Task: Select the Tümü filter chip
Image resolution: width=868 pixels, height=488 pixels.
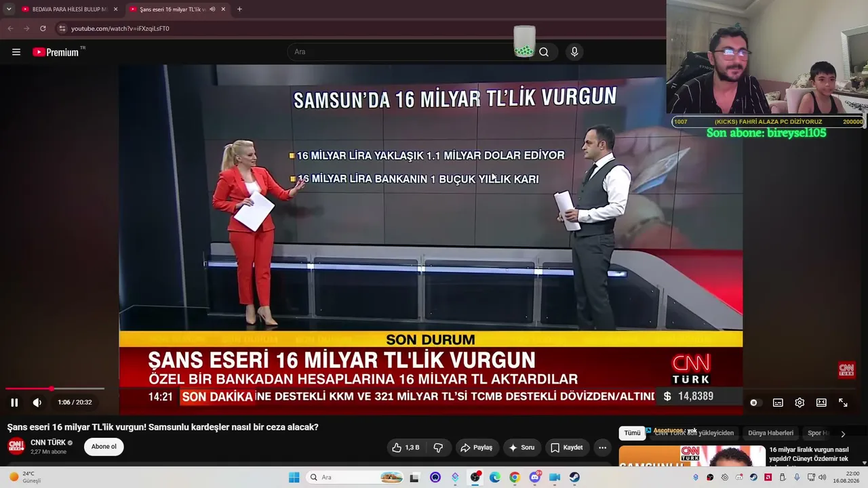Action: (632, 433)
